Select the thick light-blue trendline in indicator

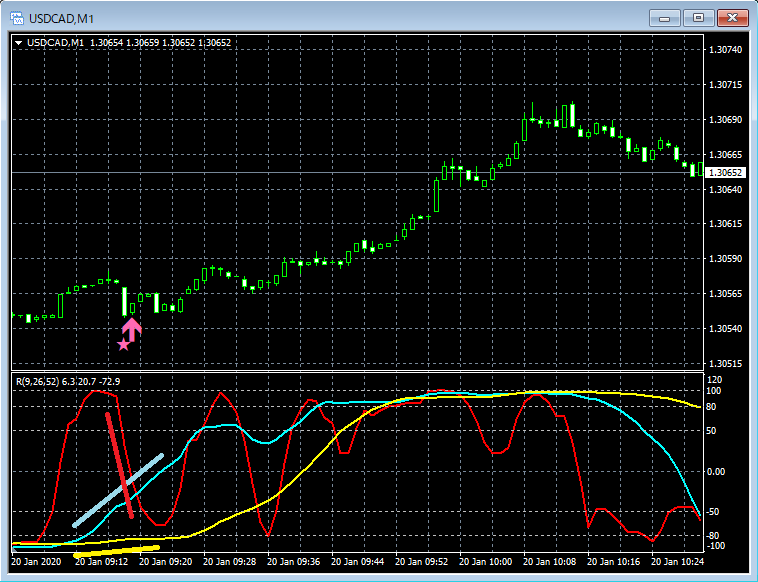point(117,490)
